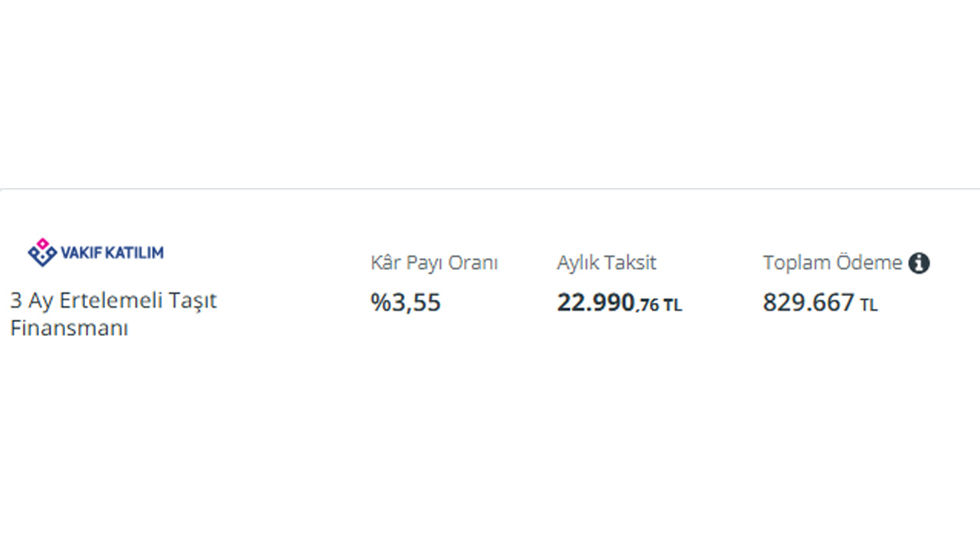980x551 pixels.
Task: Click the word "Finansmanı" on the second line
Action: (69, 328)
